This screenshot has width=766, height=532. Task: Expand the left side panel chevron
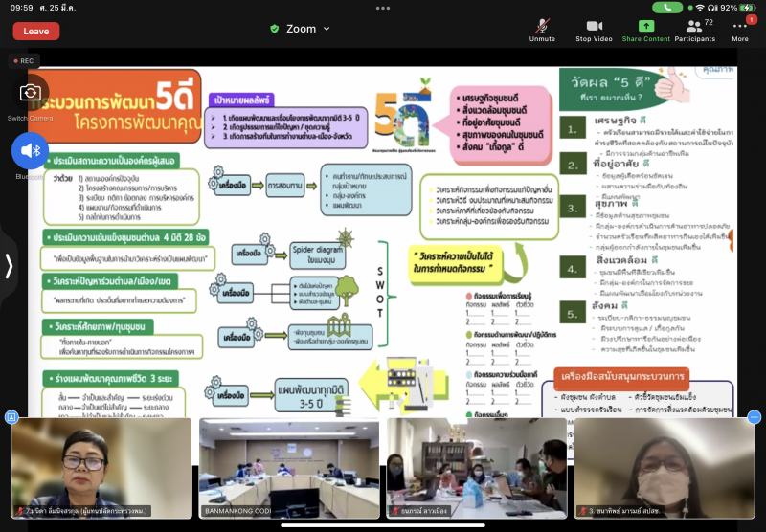click(x=9, y=266)
